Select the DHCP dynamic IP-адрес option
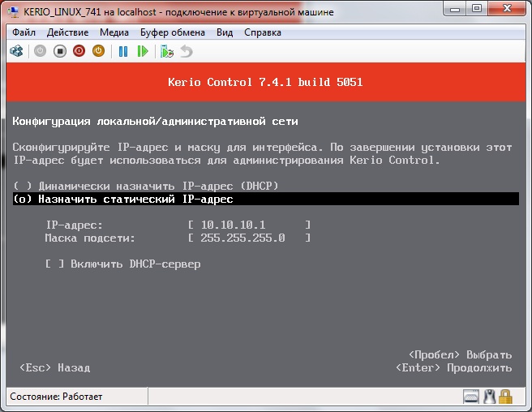Screen dimensions: 532x412 coord(146,186)
